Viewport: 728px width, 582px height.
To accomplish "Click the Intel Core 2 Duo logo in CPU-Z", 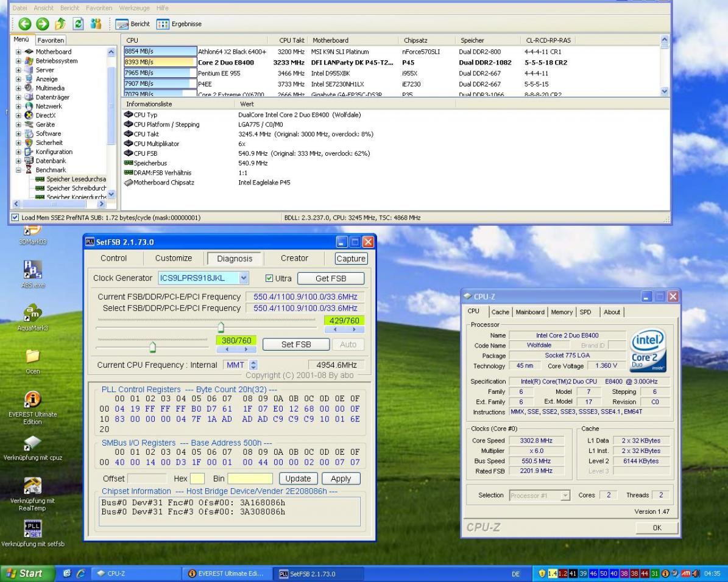I will (648, 350).
